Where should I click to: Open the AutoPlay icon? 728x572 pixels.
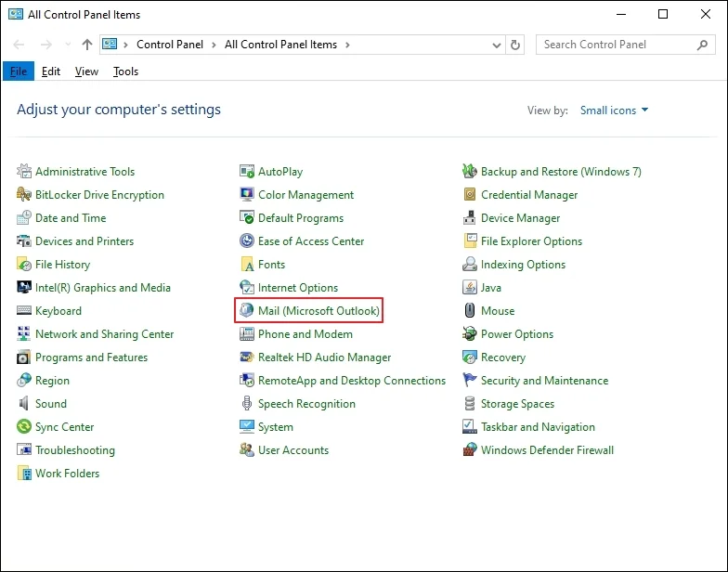point(247,171)
